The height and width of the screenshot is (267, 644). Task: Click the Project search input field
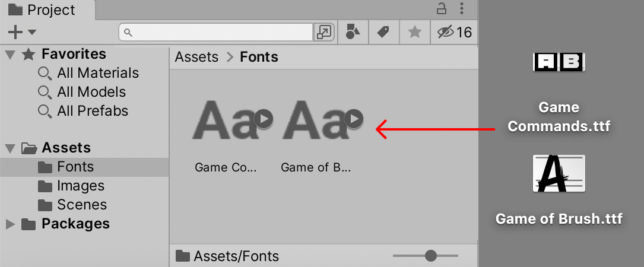[x=217, y=32]
